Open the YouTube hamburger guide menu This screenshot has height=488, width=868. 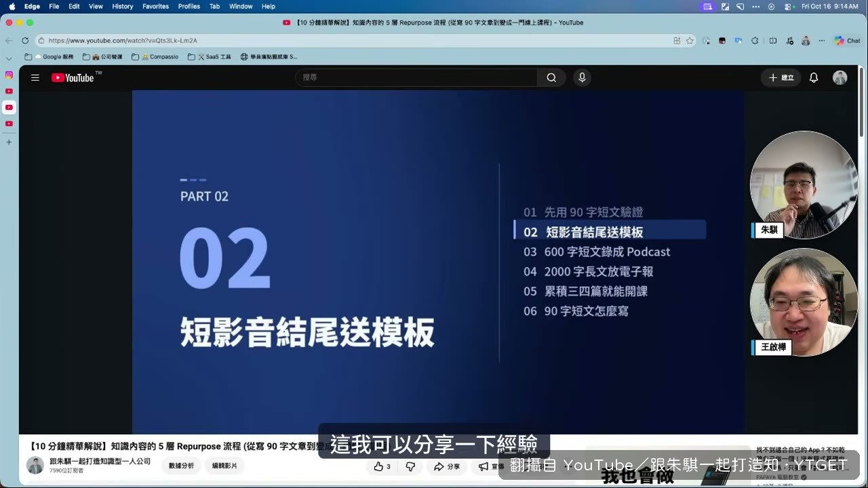[35, 78]
